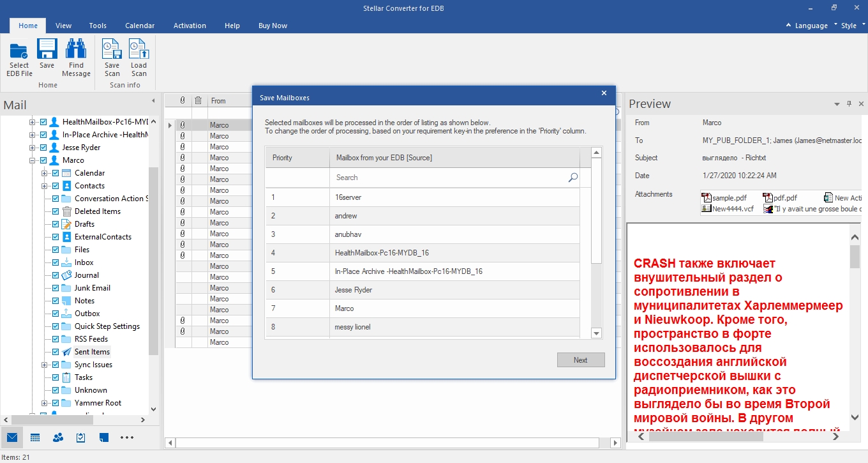868x463 pixels.
Task: Open Tasks view from the bottom bar
Action: (81, 437)
